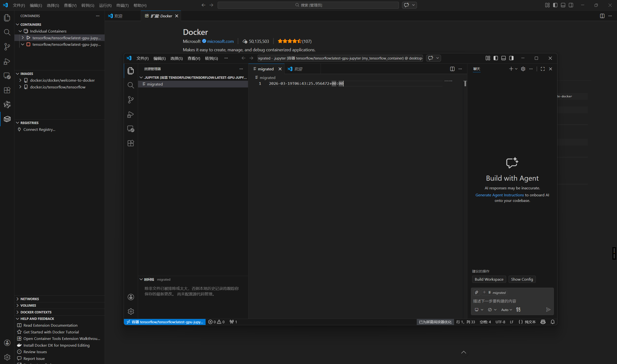Click attach context paperclip in chat

pyautogui.click(x=476, y=293)
